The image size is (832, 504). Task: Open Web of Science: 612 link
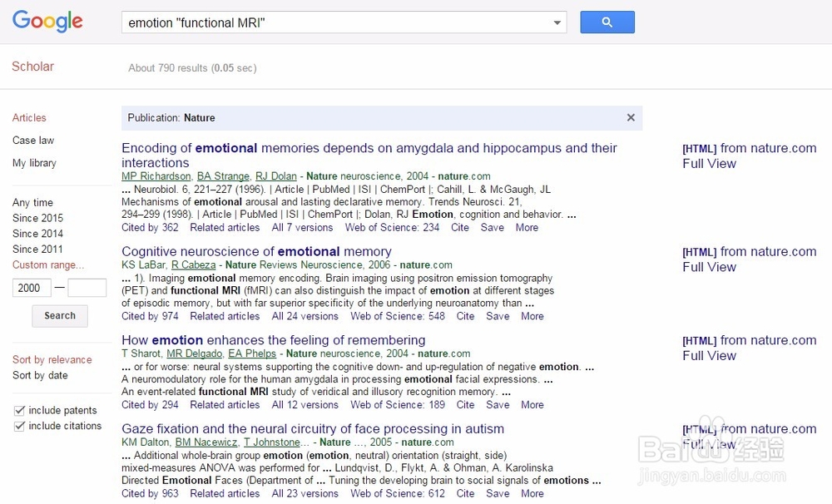point(398,493)
